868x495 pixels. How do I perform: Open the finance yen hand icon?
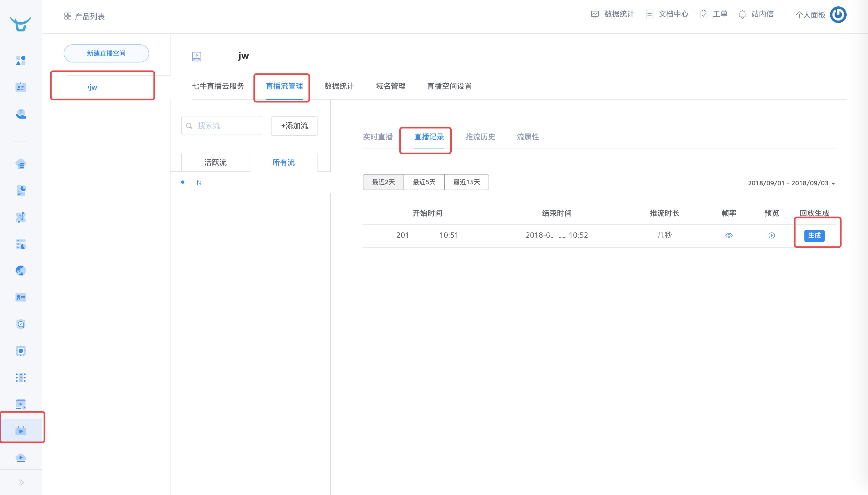(x=21, y=114)
